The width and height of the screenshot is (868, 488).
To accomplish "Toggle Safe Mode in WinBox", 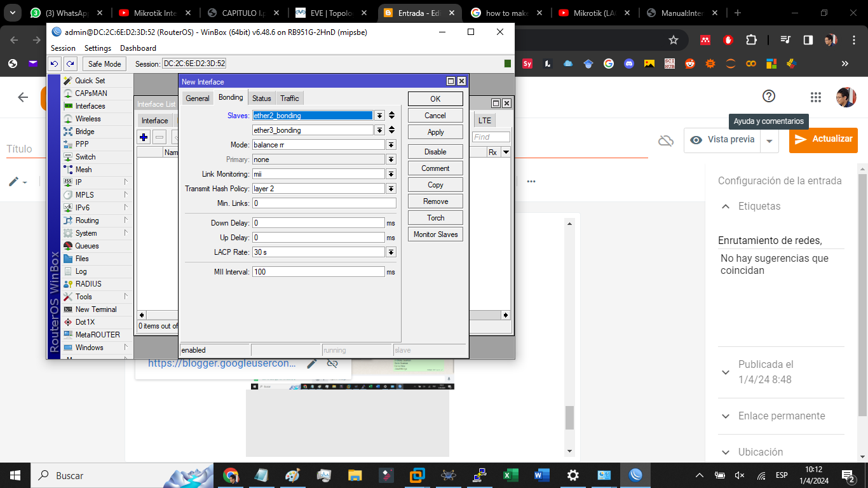I will 104,64.
